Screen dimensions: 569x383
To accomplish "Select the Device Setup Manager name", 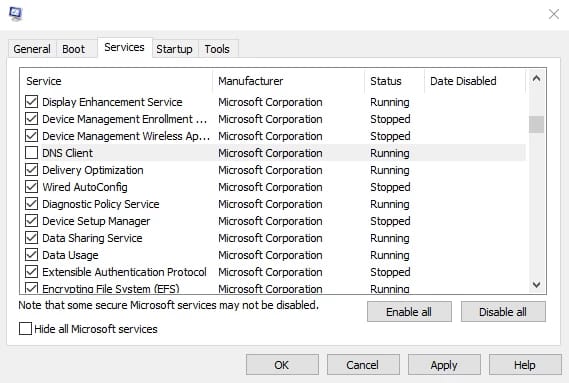I will pos(96,221).
